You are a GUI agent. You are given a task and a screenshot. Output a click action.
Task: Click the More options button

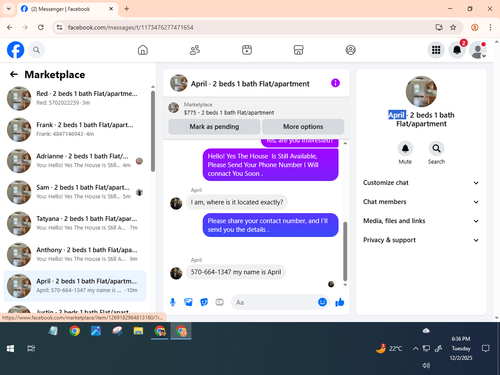303,127
